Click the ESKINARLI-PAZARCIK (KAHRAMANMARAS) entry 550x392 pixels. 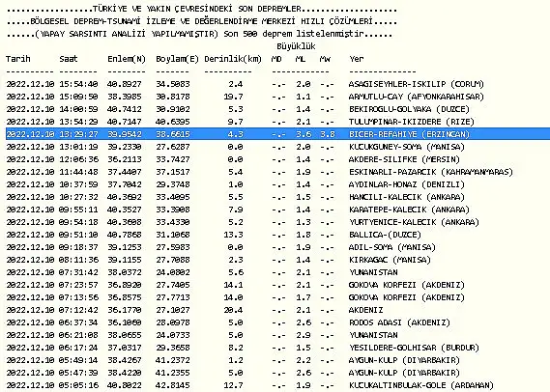(x=431, y=172)
